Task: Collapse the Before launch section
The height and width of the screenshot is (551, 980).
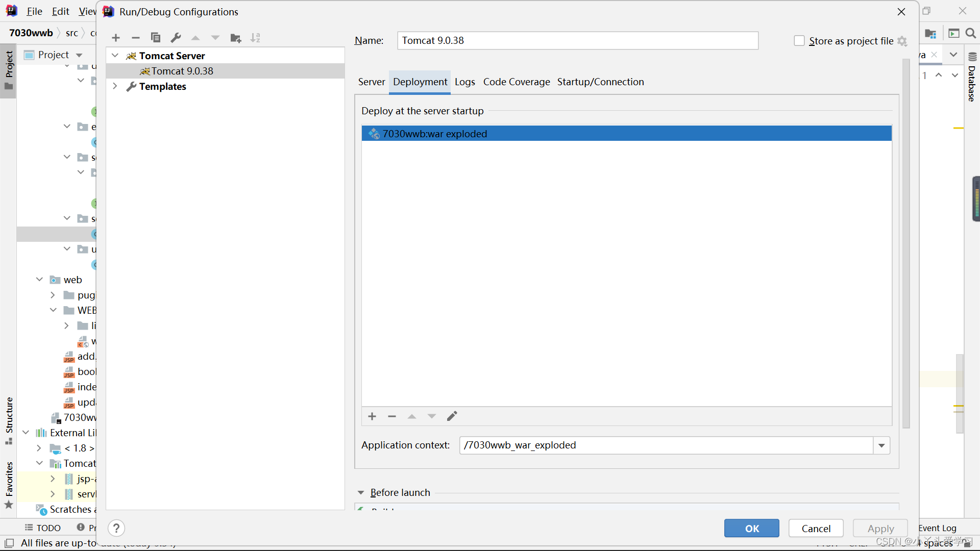Action: (361, 493)
